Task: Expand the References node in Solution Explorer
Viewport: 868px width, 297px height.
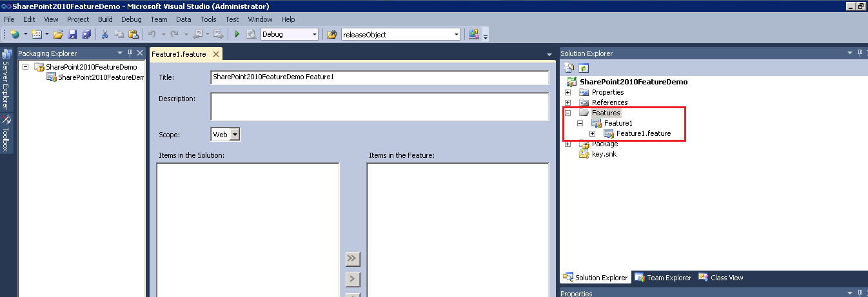Action: (x=567, y=102)
